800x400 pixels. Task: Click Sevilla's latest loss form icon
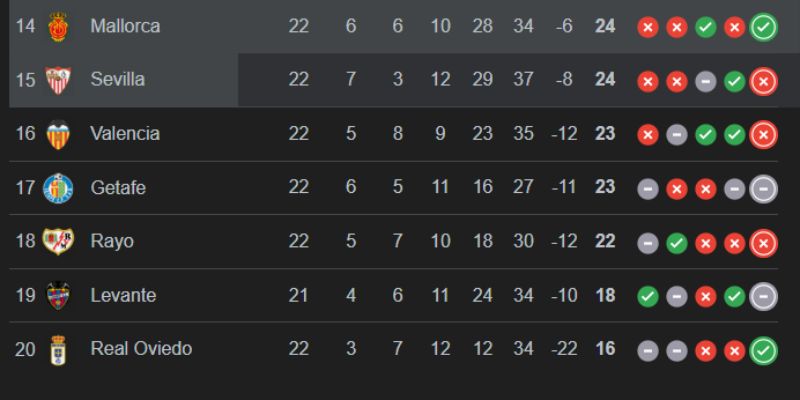tap(764, 81)
